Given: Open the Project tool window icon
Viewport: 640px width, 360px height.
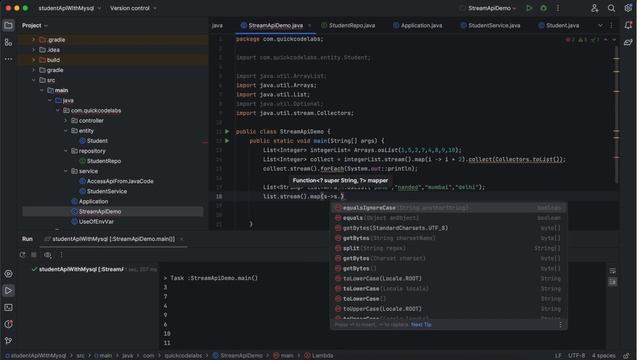Looking at the screenshot, I should (8, 25).
